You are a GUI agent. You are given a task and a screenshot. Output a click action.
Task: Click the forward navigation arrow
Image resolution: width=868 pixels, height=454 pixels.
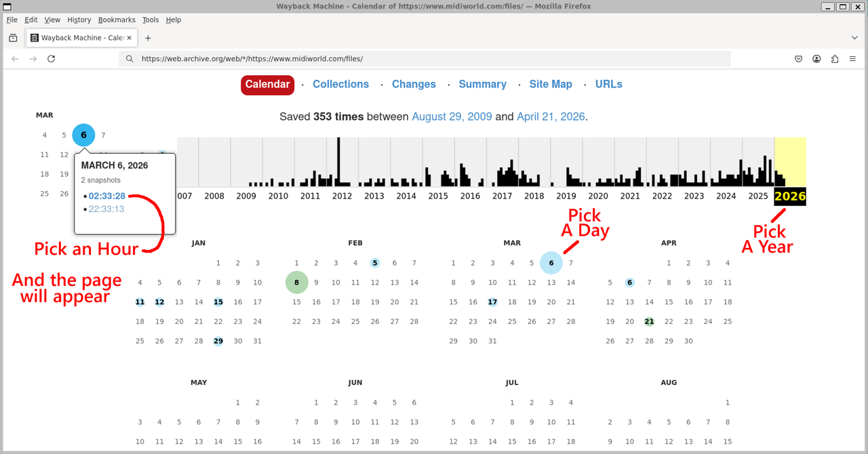(x=33, y=59)
